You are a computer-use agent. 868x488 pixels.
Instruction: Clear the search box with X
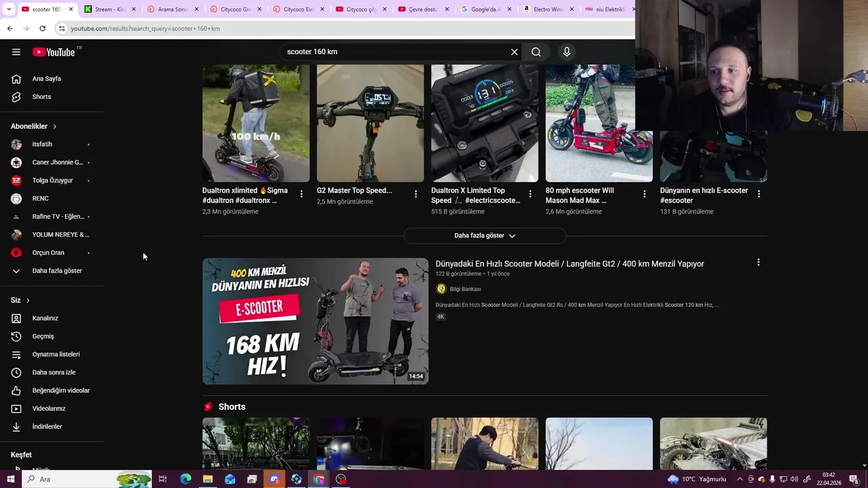click(514, 52)
